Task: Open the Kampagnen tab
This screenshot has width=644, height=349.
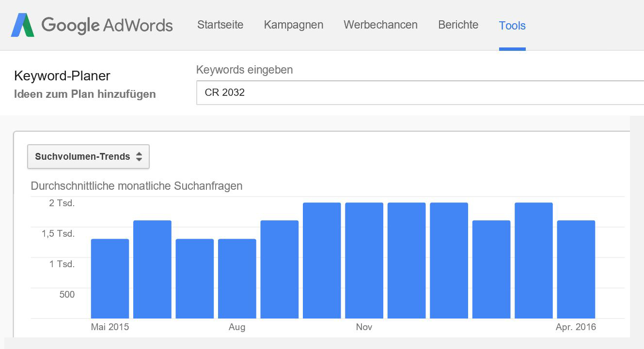Action: [x=294, y=25]
